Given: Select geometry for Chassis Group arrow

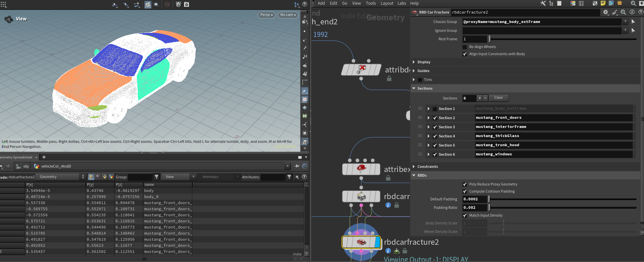Looking at the screenshot, I should click(633, 22).
